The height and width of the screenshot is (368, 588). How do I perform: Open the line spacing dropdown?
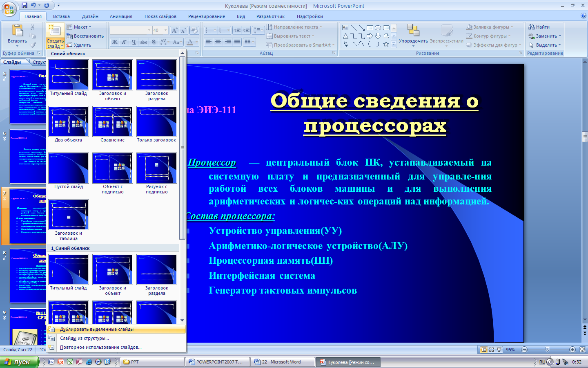pyautogui.click(x=259, y=30)
